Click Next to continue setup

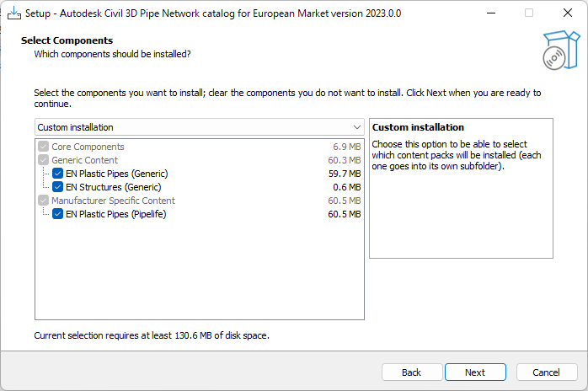click(475, 372)
